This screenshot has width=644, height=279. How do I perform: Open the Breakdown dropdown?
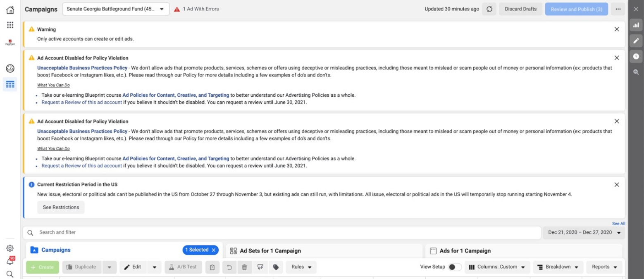(x=558, y=267)
